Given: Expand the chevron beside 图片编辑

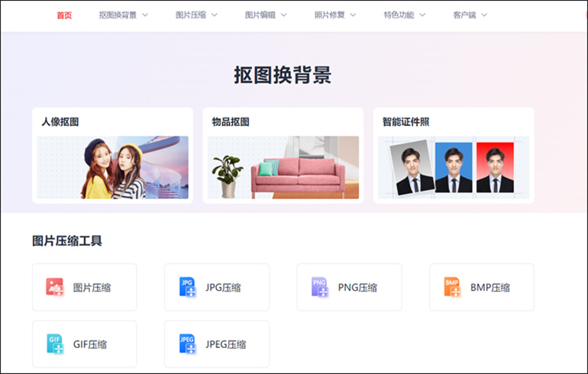Looking at the screenshot, I should pyautogui.click(x=284, y=15).
